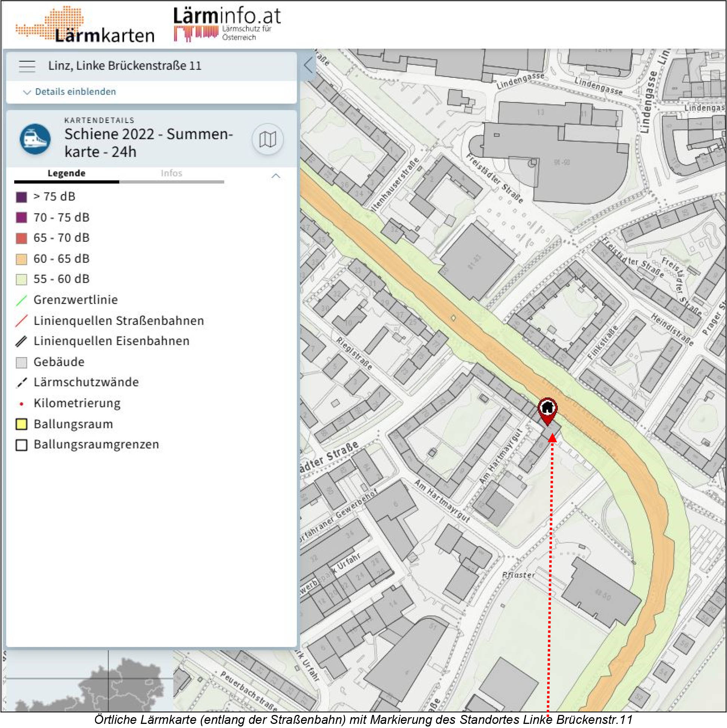727x728 pixels.
Task: Click the 'Grenzwertlinie' legend label
Action: [76, 300]
